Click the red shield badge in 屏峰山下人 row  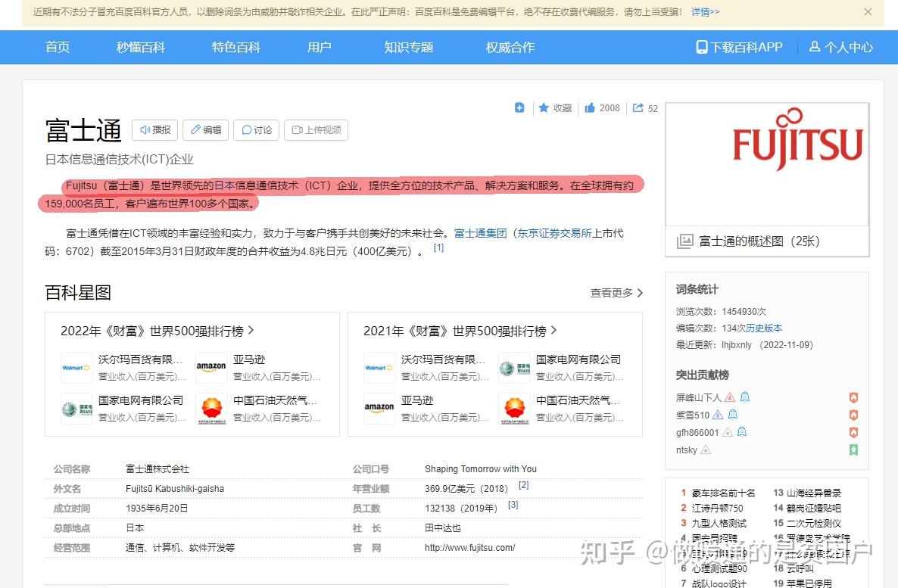coord(853,397)
